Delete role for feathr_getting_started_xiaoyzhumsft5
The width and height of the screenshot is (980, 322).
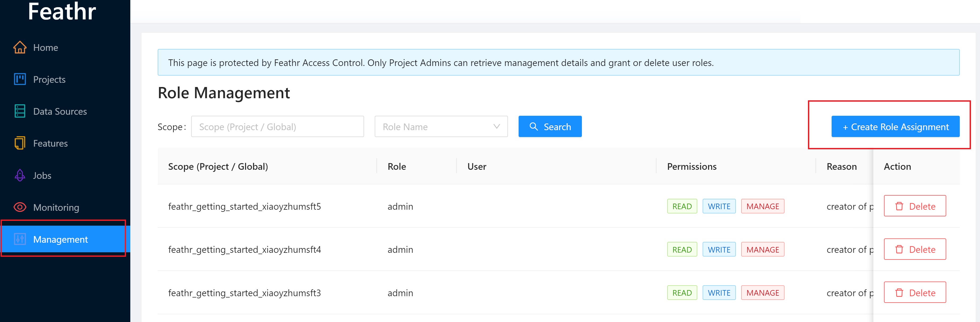pos(915,206)
